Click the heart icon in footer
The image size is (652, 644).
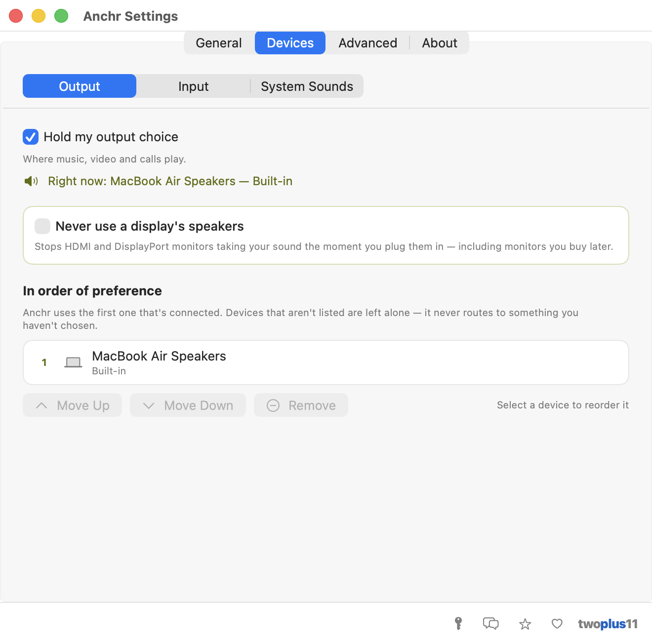click(x=557, y=624)
